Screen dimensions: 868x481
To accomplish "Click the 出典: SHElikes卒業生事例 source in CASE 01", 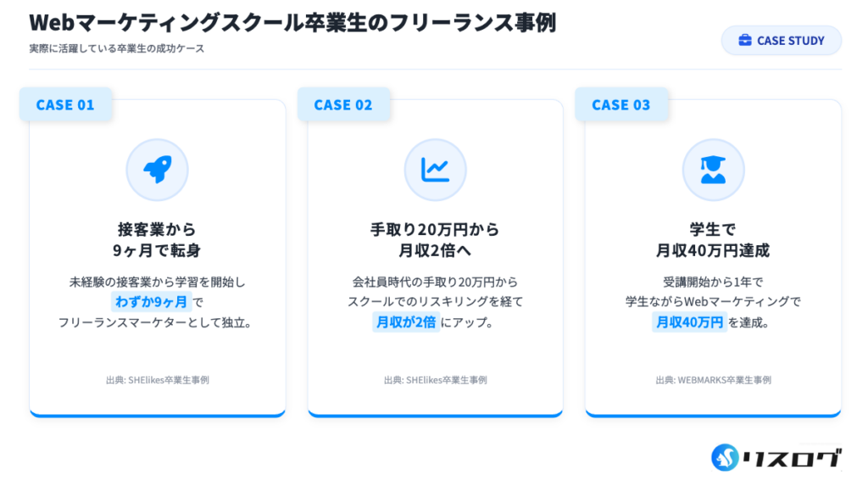I will pos(157,380).
